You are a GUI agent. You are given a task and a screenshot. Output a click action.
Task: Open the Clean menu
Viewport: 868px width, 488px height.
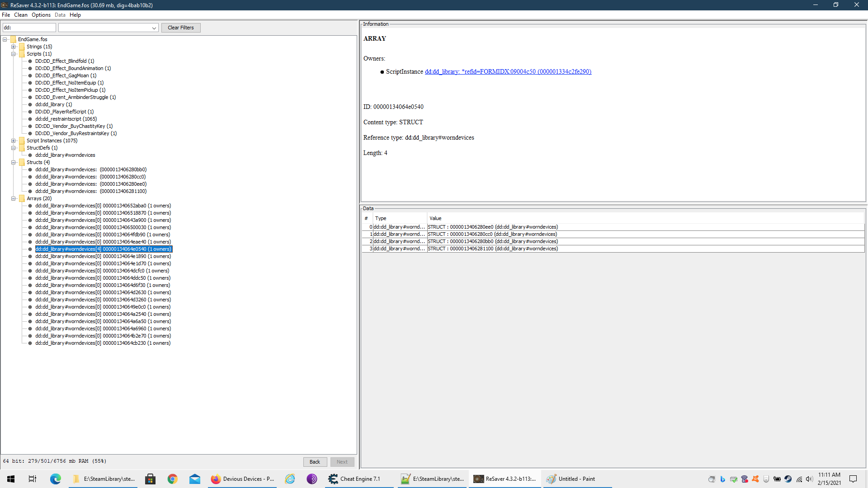pyautogui.click(x=21, y=15)
